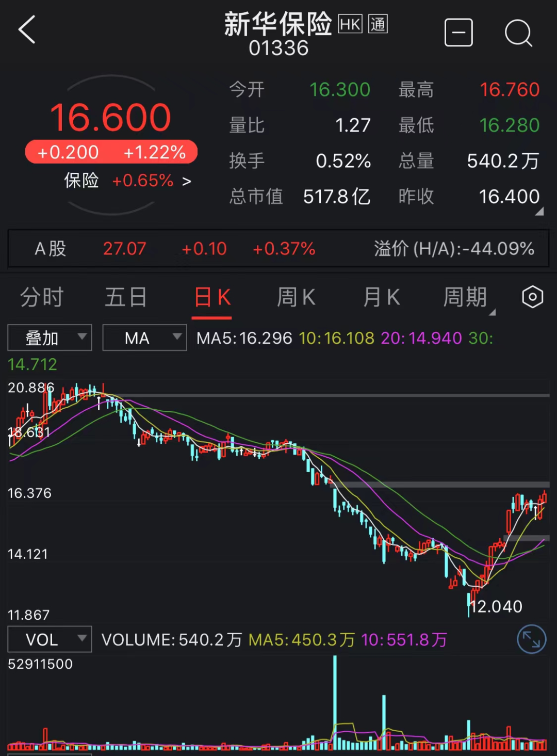Screen dimensions: 557x756
Task: Open the search icon
Action: pos(519,33)
